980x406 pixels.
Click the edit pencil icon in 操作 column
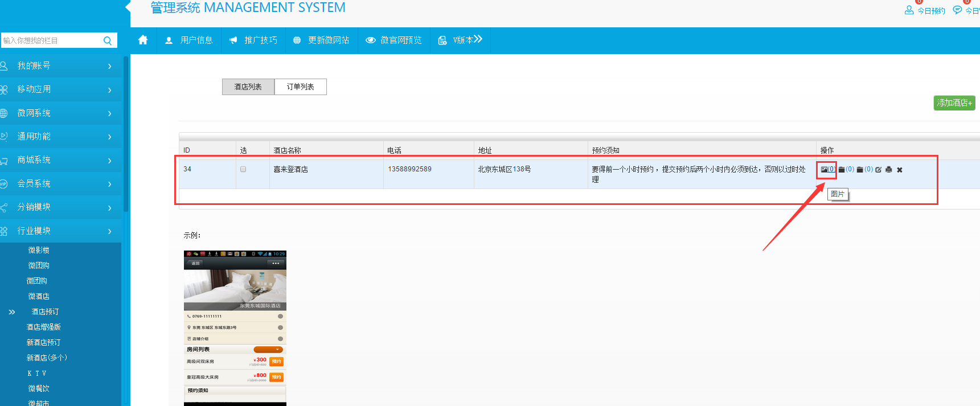click(878, 170)
